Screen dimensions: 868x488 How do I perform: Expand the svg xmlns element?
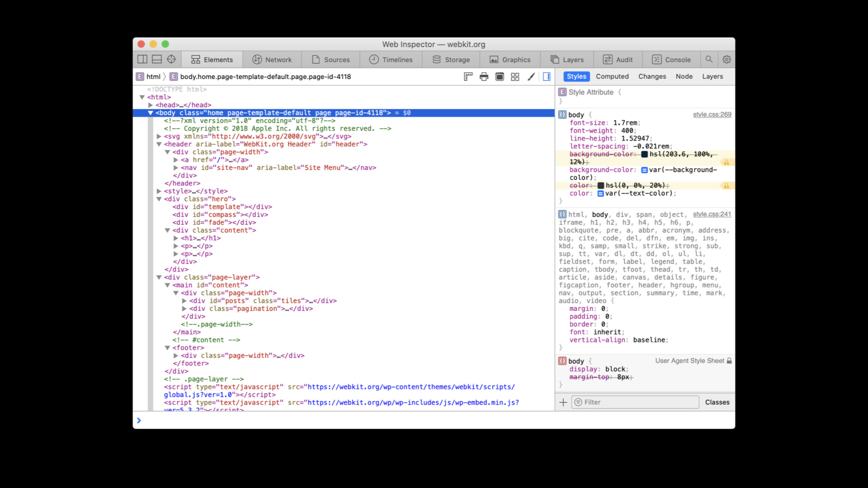[x=159, y=136]
